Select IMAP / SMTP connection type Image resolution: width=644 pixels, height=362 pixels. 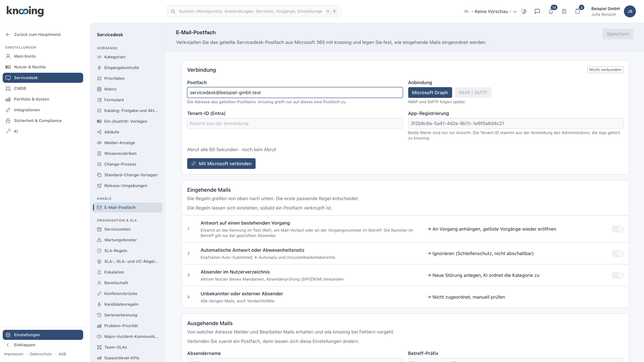click(x=473, y=93)
